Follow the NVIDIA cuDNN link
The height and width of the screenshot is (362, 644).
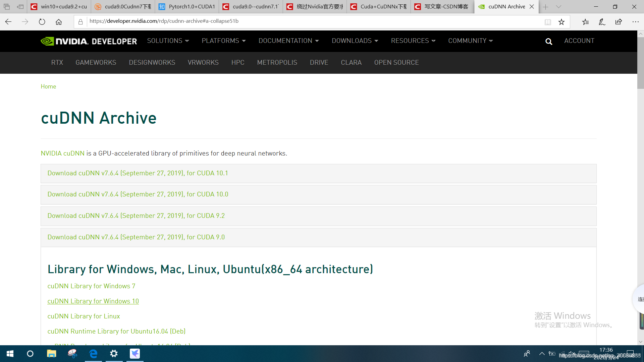[x=63, y=154]
